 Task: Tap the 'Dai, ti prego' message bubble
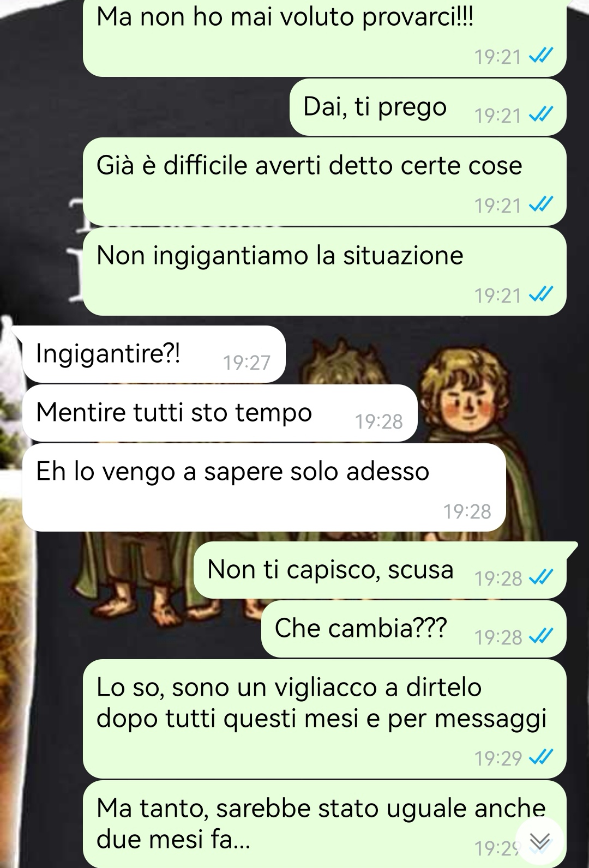click(428, 107)
